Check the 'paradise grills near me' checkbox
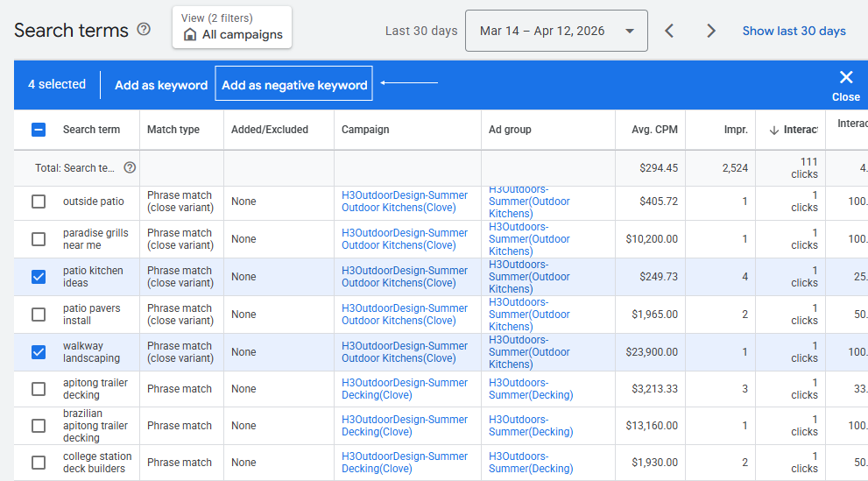This screenshot has width=868, height=481. pyautogui.click(x=39, y=239)
